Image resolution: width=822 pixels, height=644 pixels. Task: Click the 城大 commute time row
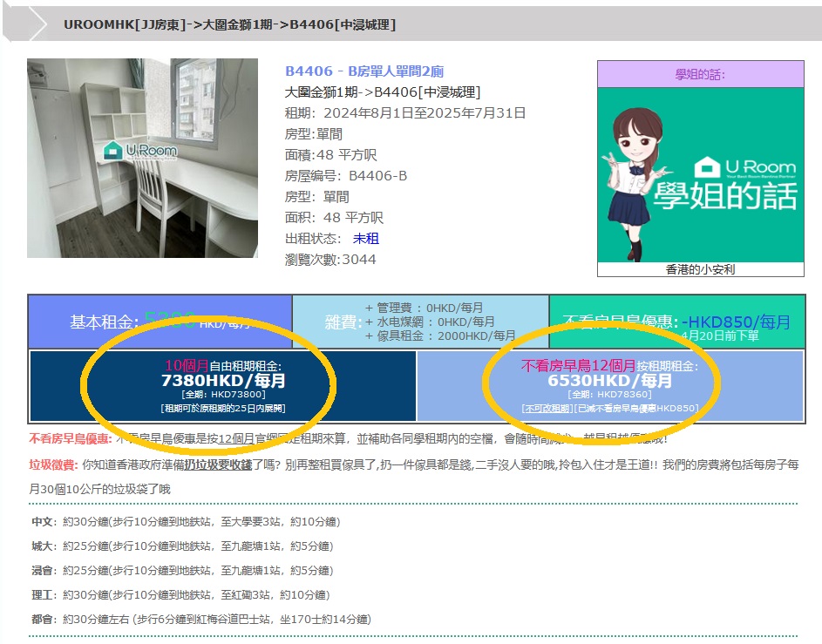pos(182,546)
